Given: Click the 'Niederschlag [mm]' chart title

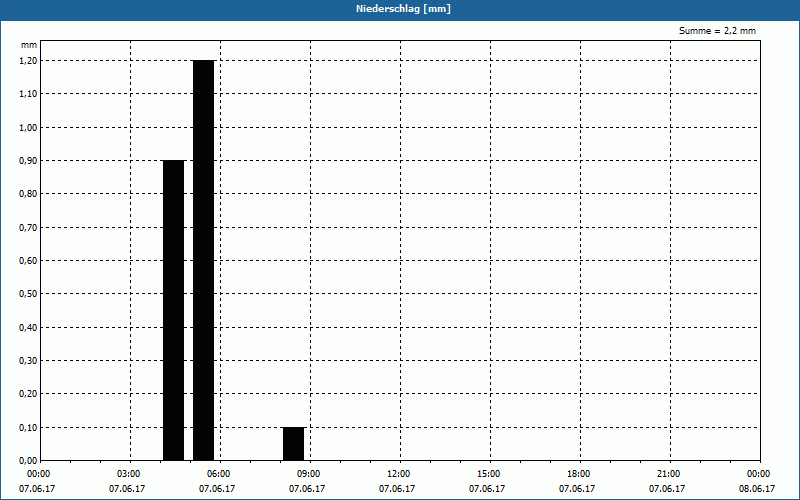Looking at the screenshot, I should pos(403,9).
